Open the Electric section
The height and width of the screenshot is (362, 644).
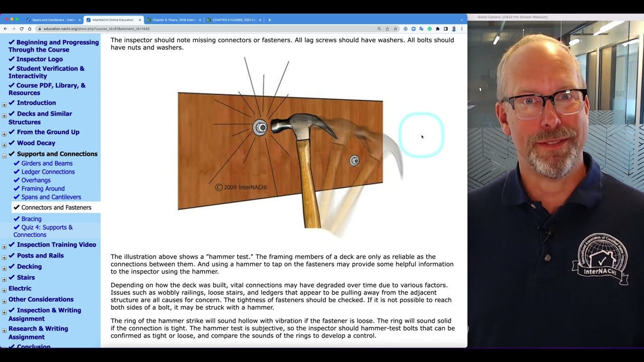pyautogui.click(x=20, y=288)
